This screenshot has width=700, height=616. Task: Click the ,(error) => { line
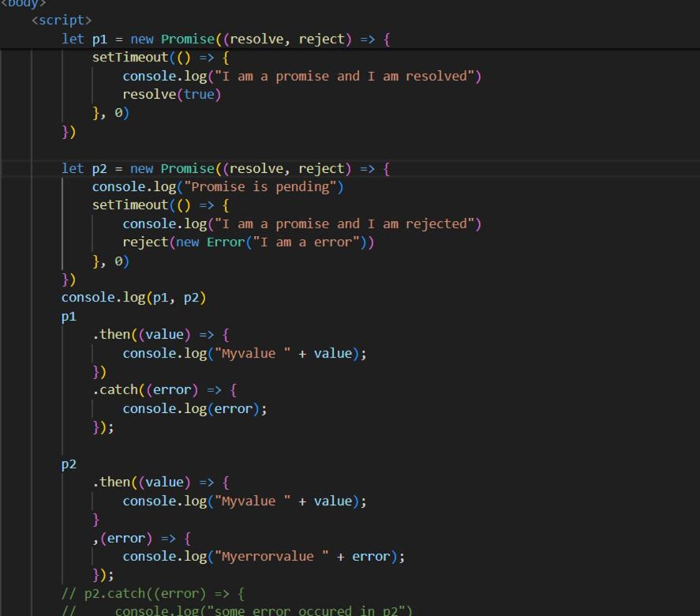click(141, 538)
